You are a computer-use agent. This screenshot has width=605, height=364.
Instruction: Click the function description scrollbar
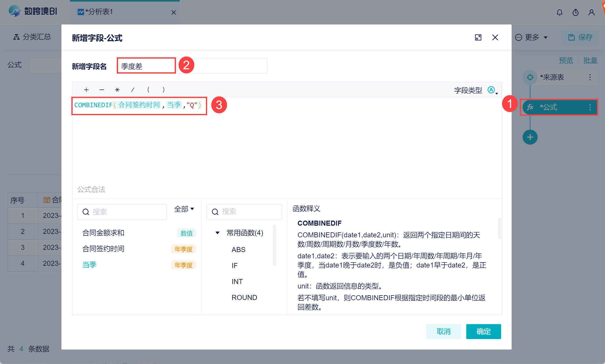pos(499,228)
